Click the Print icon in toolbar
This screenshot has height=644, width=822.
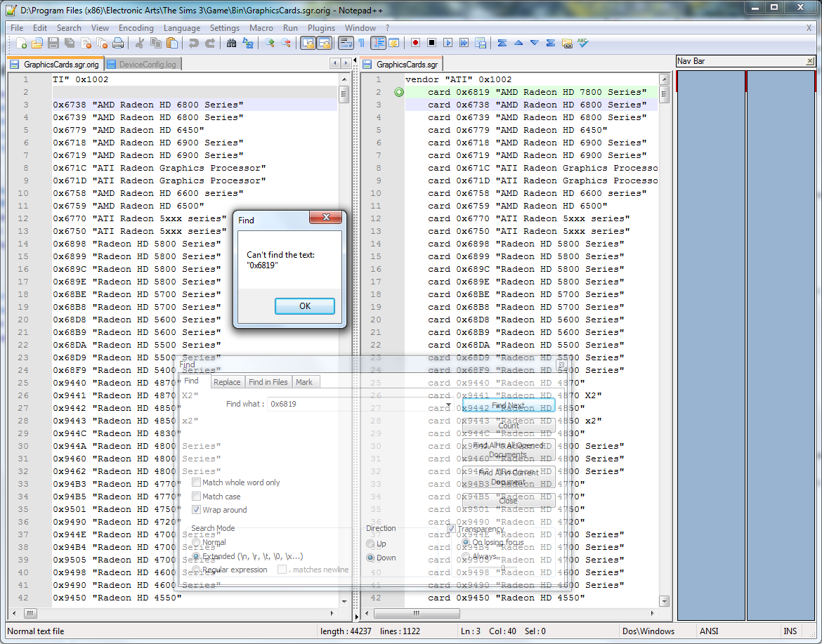tap(118, 43)
